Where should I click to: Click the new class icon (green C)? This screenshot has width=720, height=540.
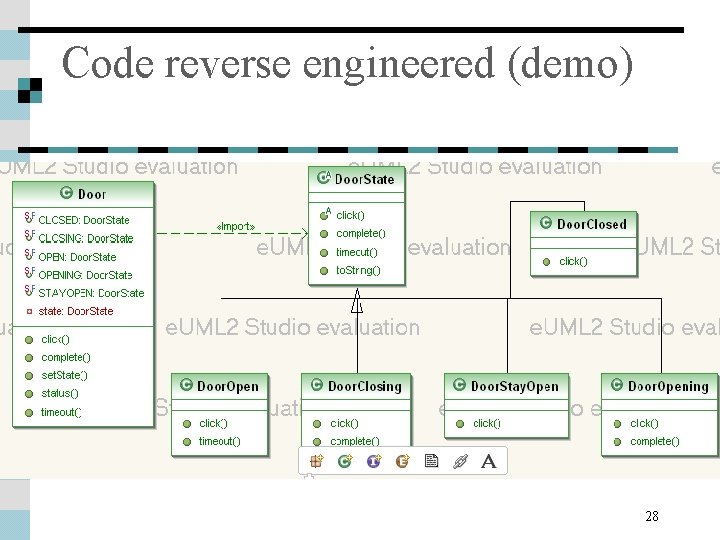(345, 461)
